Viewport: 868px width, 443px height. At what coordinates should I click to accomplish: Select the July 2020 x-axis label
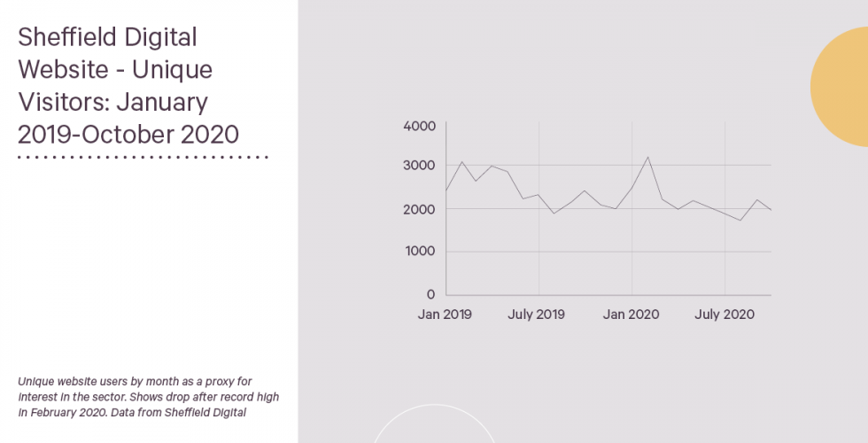pos(725,315)
